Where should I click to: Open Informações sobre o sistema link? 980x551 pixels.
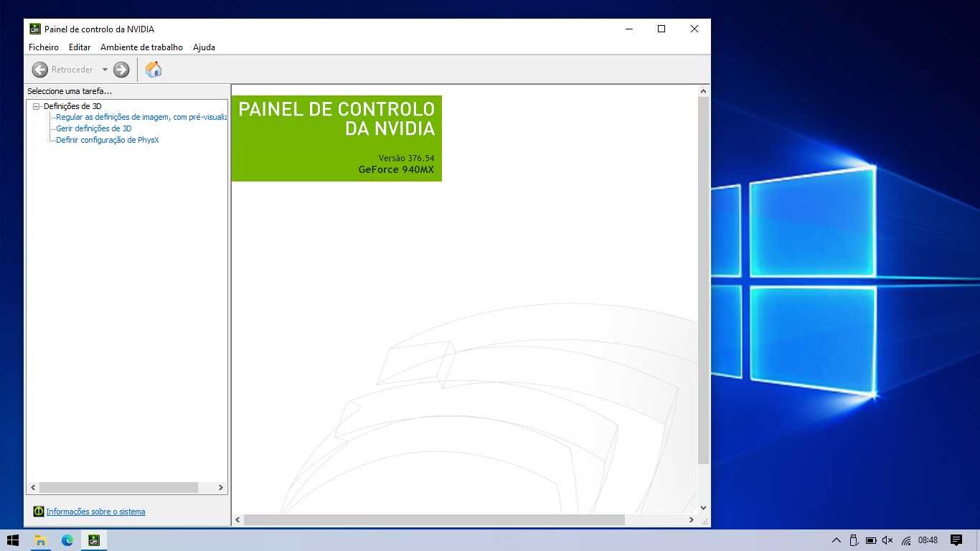point(95,512)
